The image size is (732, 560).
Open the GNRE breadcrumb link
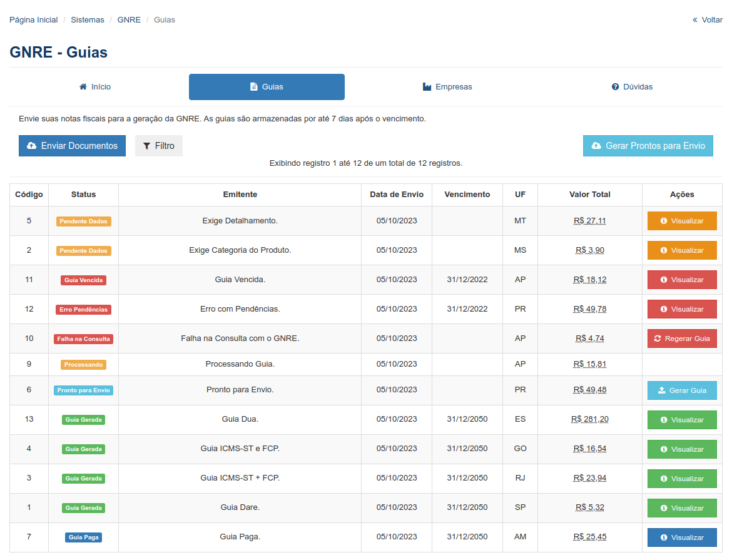pyautogui.click(x=129, y=19)
